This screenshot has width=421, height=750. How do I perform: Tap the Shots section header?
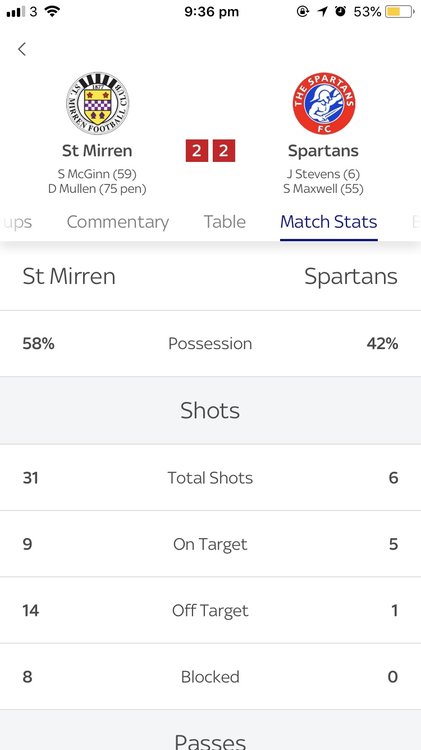pyautogui.click(x=210, y=410)
